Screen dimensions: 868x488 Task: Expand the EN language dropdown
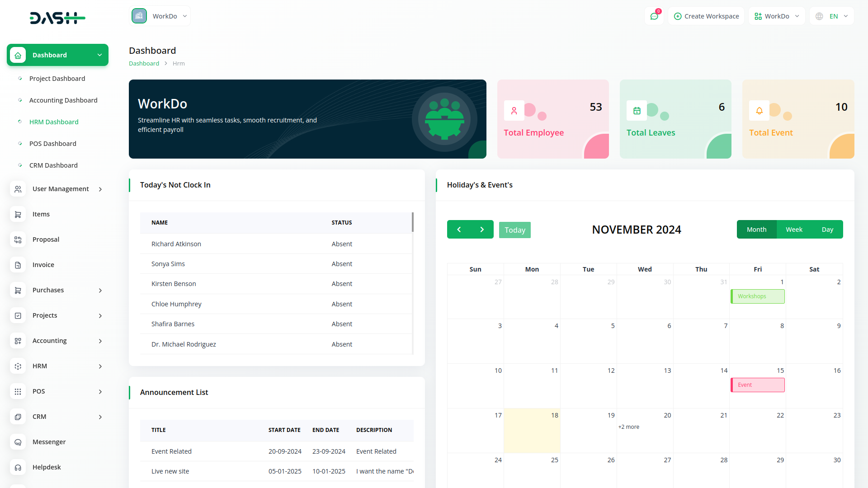(x=834, y=16)
